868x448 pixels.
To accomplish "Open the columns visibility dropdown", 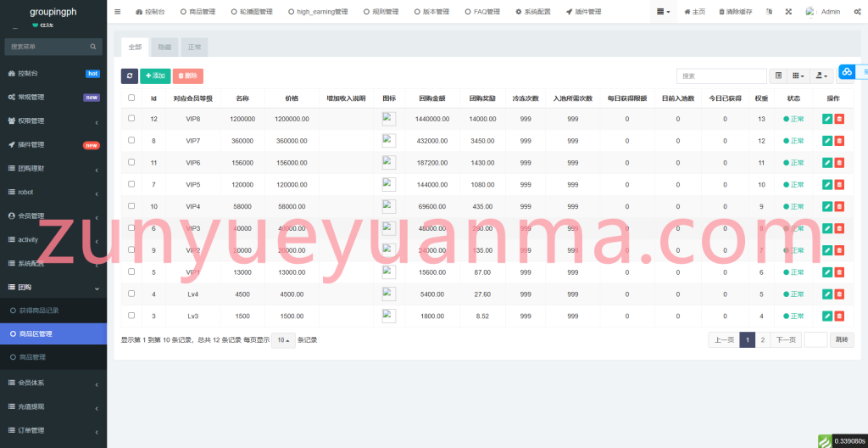I will tap(798, 76).
